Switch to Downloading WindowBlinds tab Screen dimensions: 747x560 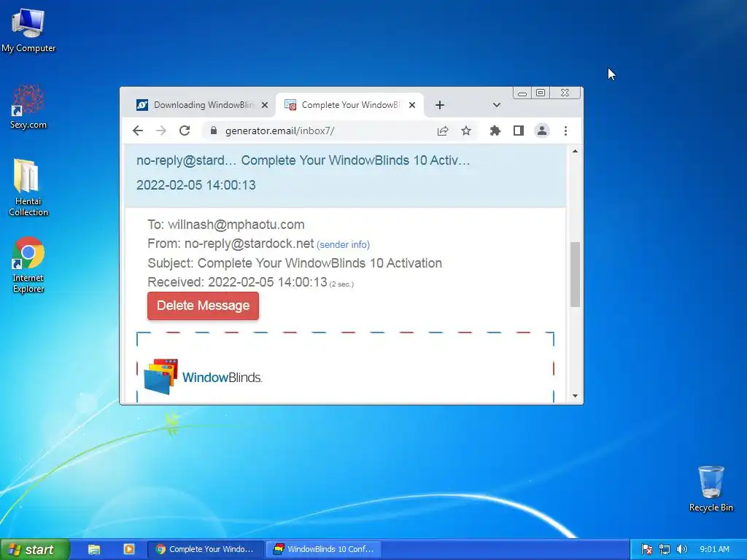pyautogui.click(x=199, y=105)
